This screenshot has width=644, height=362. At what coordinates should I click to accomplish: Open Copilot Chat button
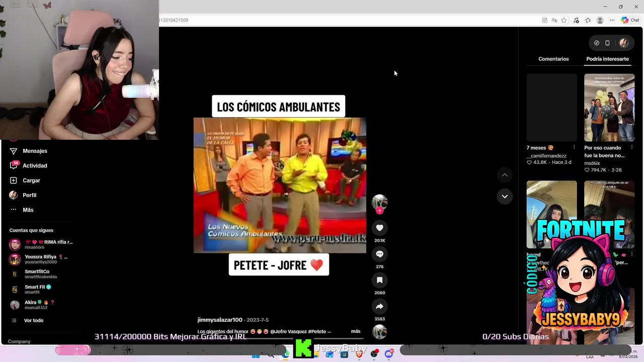tap(630, 20)
